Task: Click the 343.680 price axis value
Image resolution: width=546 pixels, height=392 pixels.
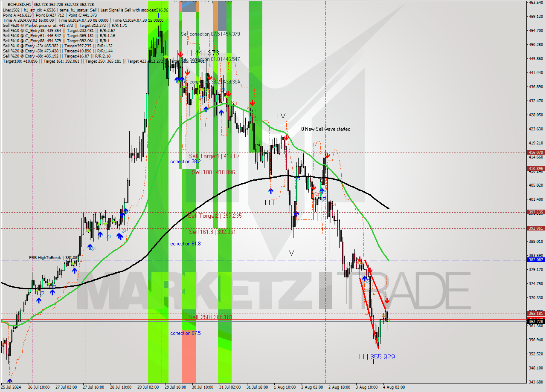Action: point(535,382)
